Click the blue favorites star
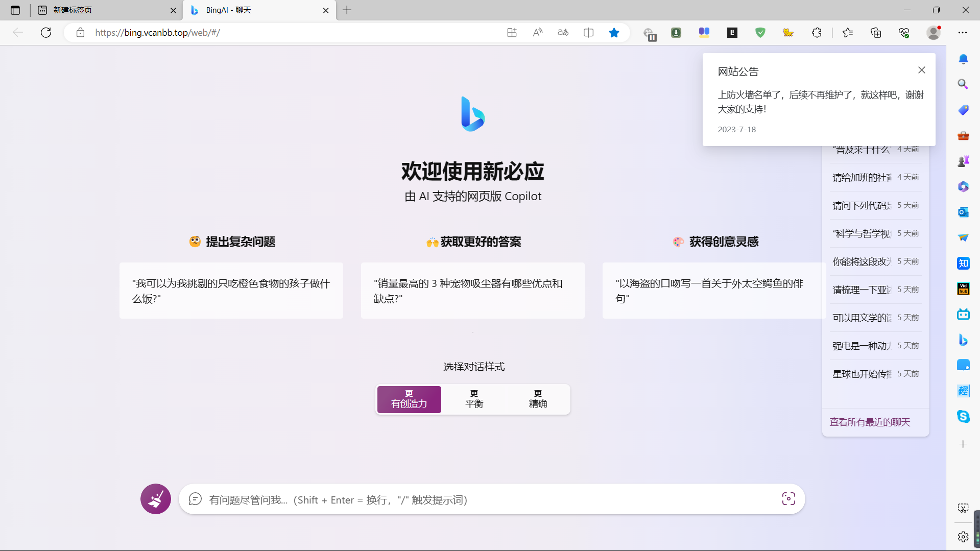This screenshot has height=551, width=980. [614, 33]
